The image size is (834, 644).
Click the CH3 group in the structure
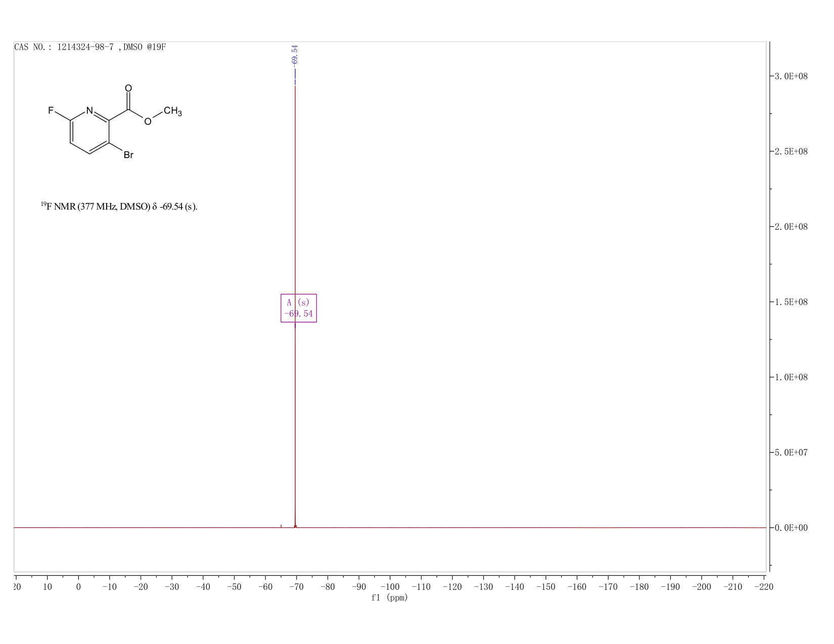(x=173, y=111)
